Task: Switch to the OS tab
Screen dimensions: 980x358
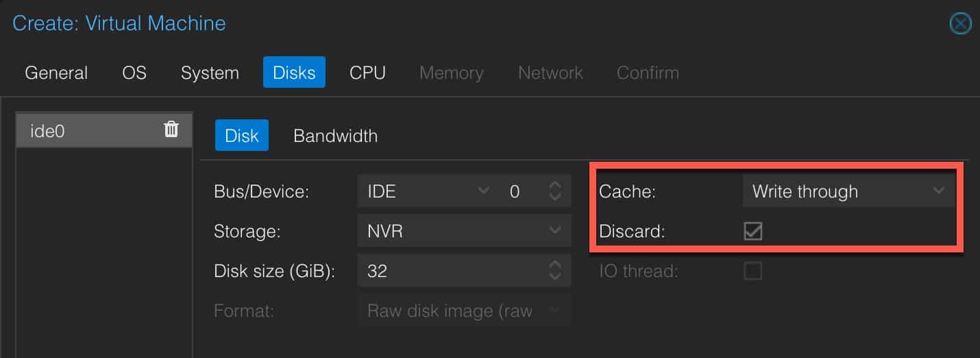Action: point(134,73)
